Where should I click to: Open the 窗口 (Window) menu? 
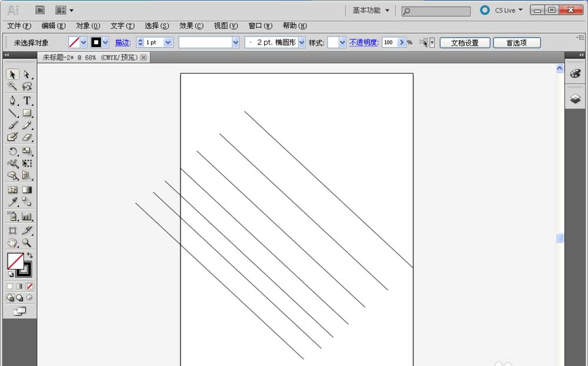(260, 26)
